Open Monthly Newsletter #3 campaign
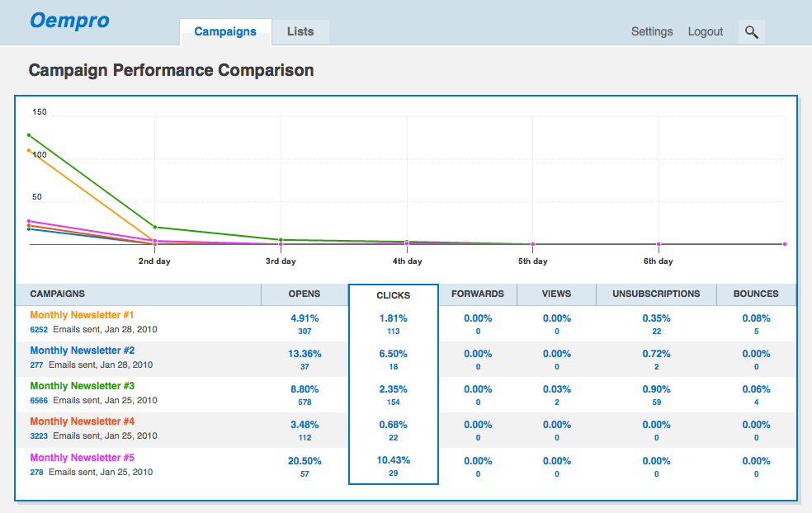Image resolution: width=812 pixels, height=513 pixels. click(x=82, y=386)
